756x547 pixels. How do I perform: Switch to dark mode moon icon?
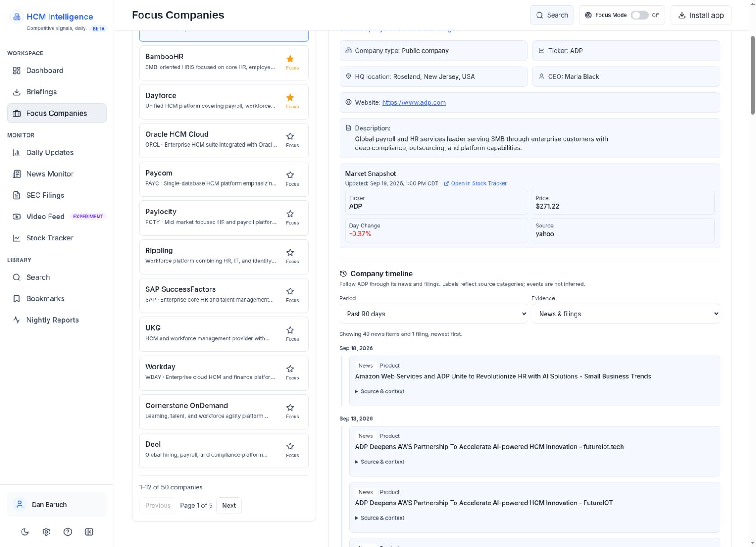[x=25, y=532]
